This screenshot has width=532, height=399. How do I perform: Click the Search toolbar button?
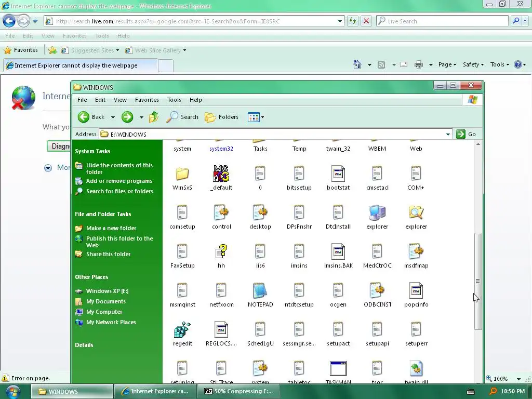182,117
